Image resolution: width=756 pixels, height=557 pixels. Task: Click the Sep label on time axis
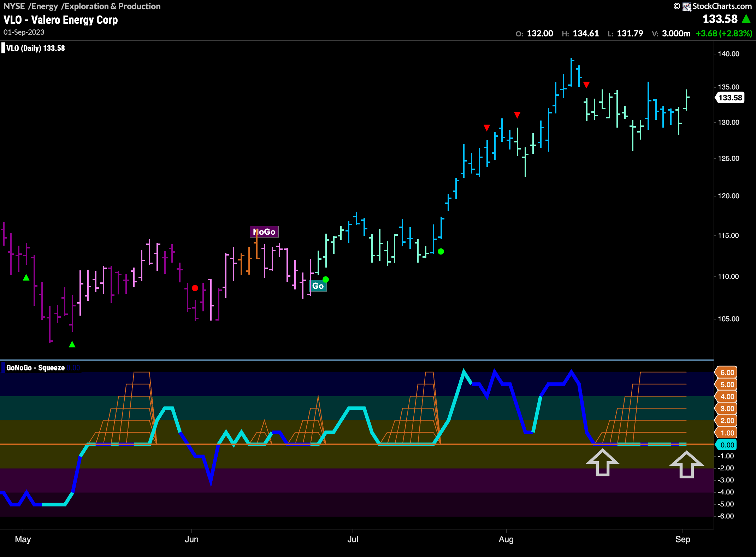point(683,539)
